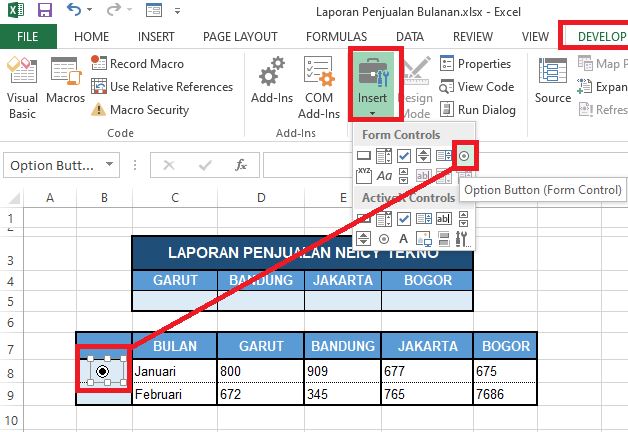Select column D header
The height and width of the screenshot is (432, 628).
[x=261, y=198]
